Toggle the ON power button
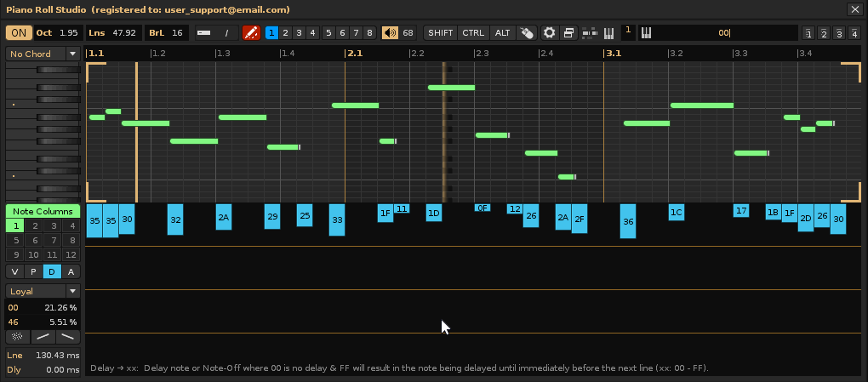Image resolution: width=868 pixels, height=382 pixels. click(18, 33)
